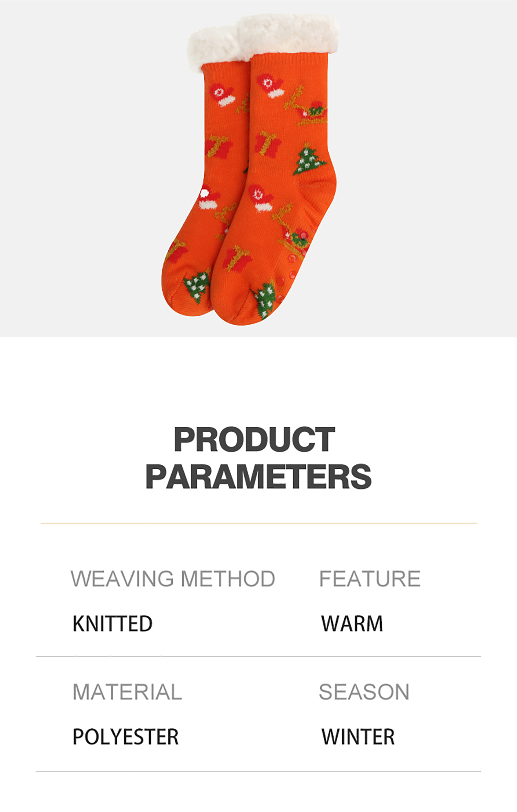Click the POLYESTER value text
The width and height of the screenshot is (517, 812).
tap(125, 737)
